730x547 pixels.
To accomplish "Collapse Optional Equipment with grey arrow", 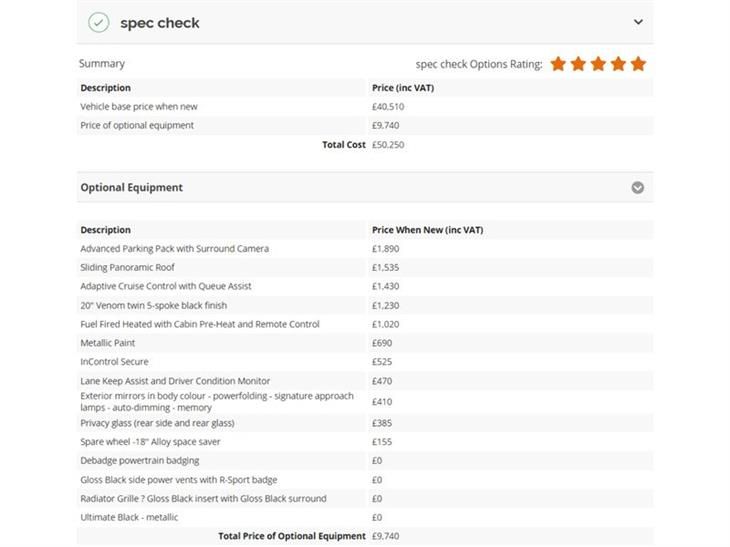I will pos(638,188).
